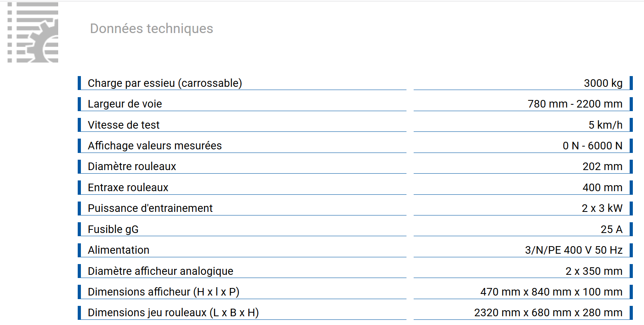Select the "Diamètre afficheur analogique" label
The width and height of the screenshot is (644, 325).
coord(160,271)
